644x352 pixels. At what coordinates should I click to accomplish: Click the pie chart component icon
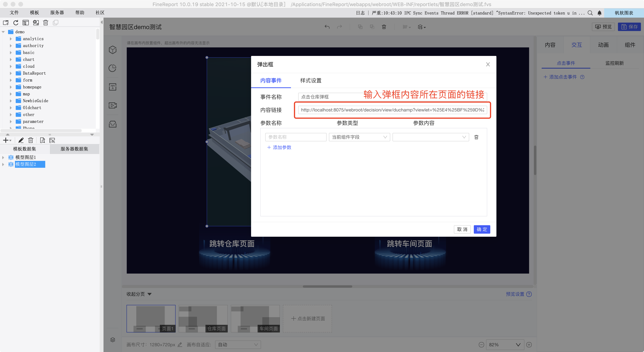pyautogui.click(x=113, y=68)
